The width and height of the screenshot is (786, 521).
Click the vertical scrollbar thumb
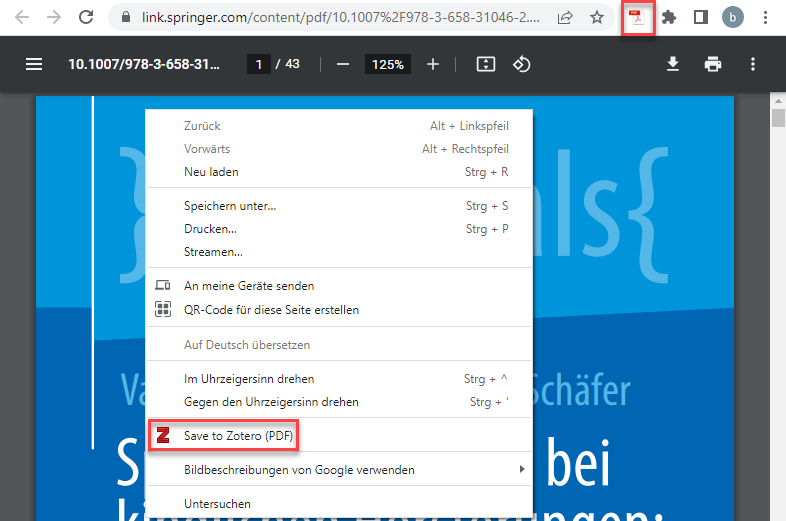click(x=778, y=118)
